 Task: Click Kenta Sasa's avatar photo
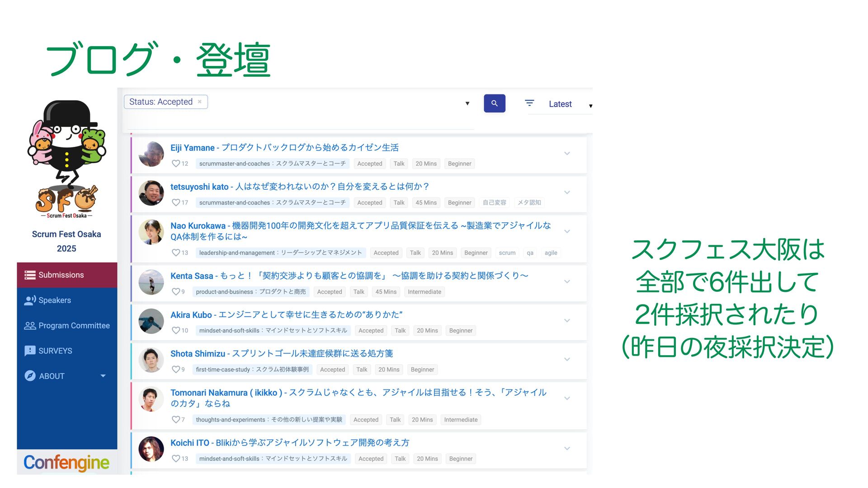151,282
